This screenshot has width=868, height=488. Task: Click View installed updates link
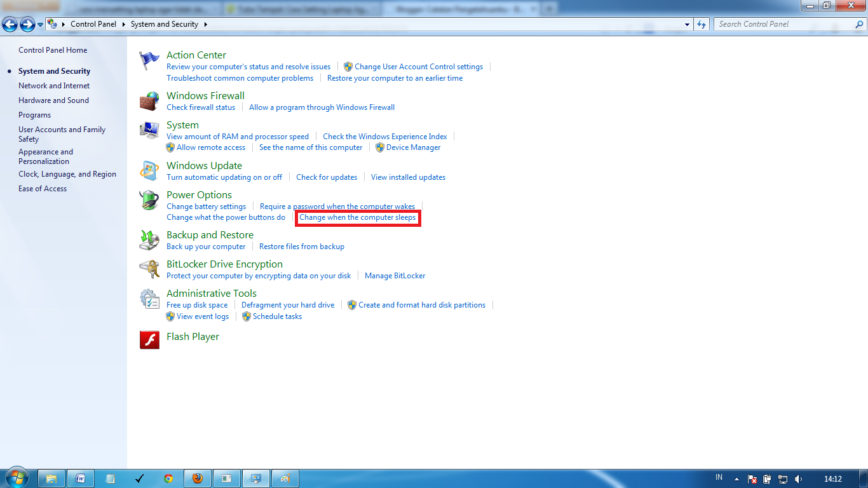click(x=408, y=177)
